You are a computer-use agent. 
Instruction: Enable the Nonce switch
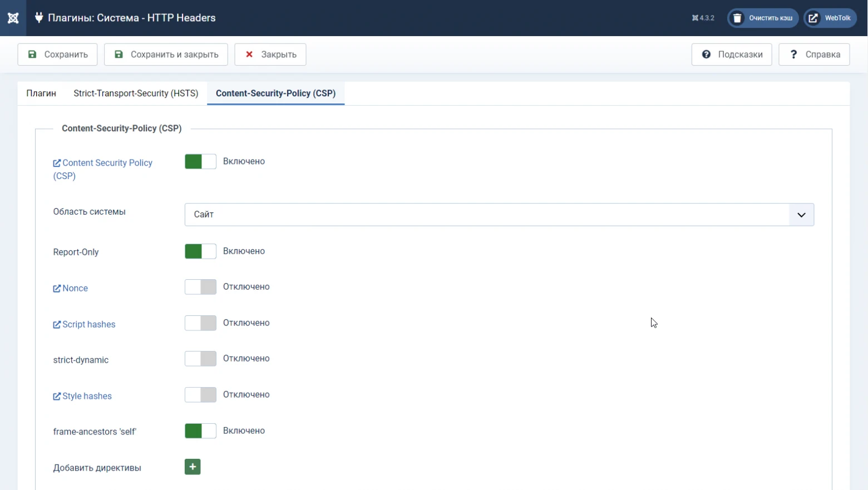tap(200, 287)
